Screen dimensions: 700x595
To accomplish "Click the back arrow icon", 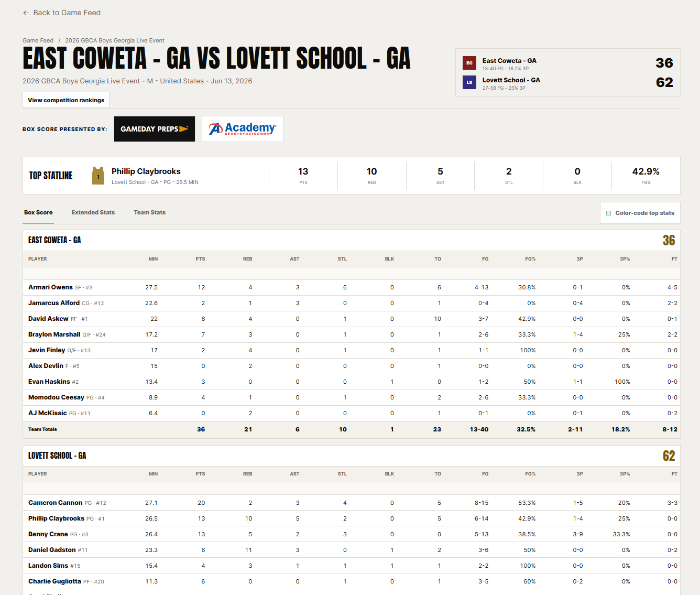I will pyautogui.click(x=26, y=13).
